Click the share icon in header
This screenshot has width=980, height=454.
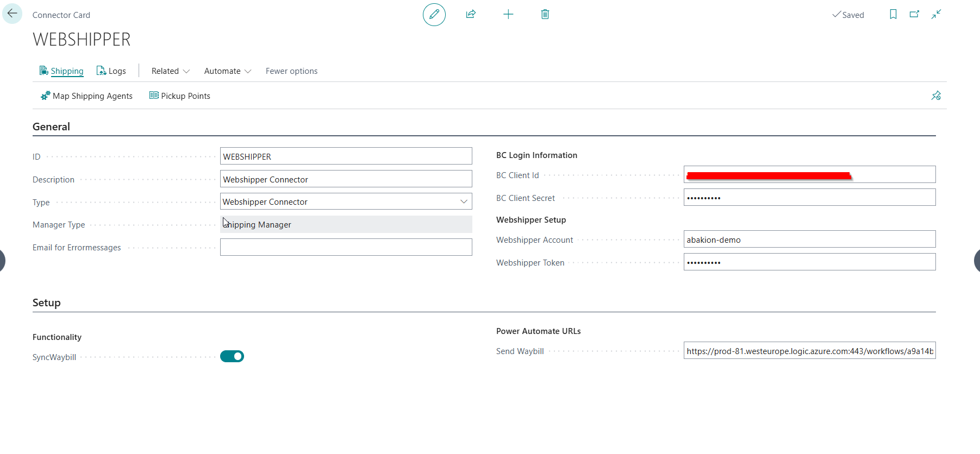pos(471,15)
